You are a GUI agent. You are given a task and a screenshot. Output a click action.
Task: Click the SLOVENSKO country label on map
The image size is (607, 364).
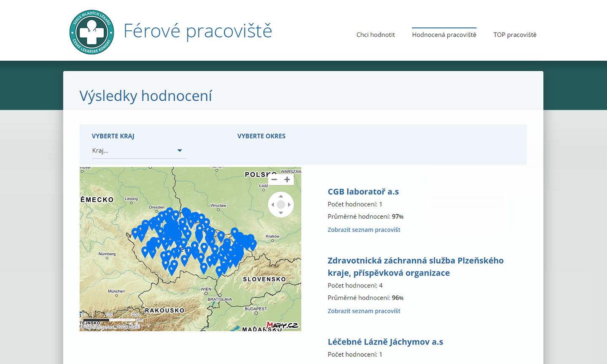[264, 279]
